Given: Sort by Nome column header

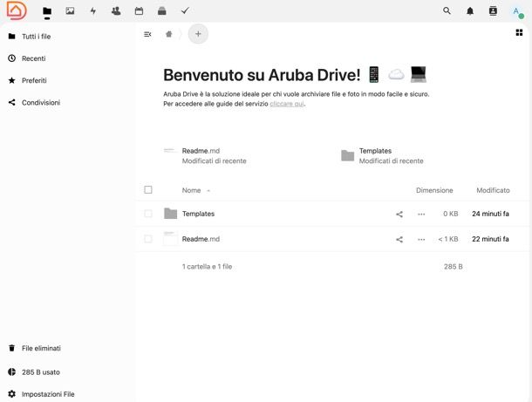Looking at the screenshot, I should [191, 190].
